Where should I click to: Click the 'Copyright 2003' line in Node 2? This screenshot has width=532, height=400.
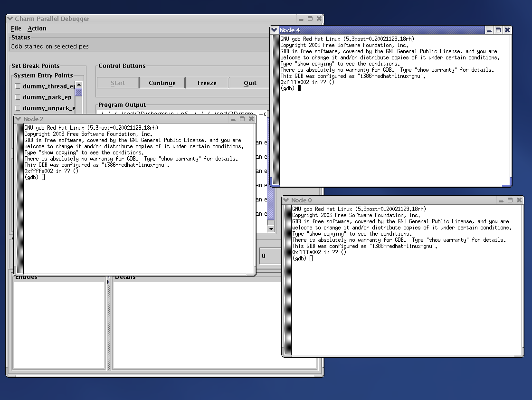[x=88, y=134]
